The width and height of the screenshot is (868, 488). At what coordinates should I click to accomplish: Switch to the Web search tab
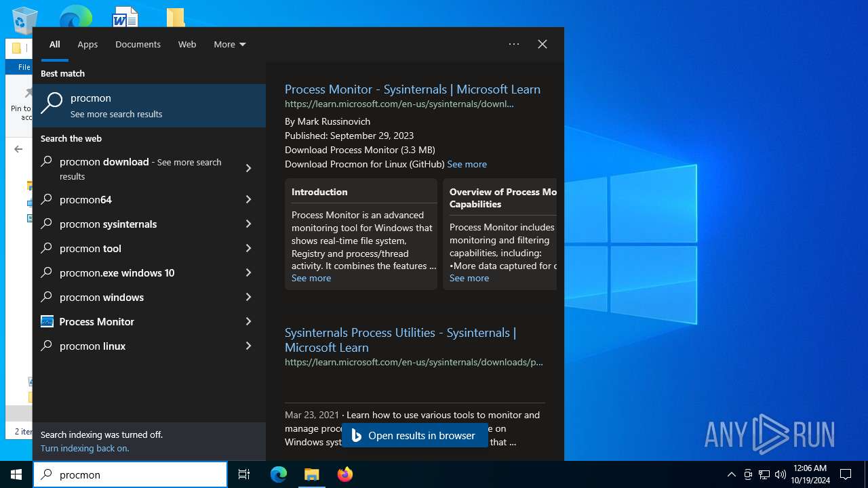(187, 44)
